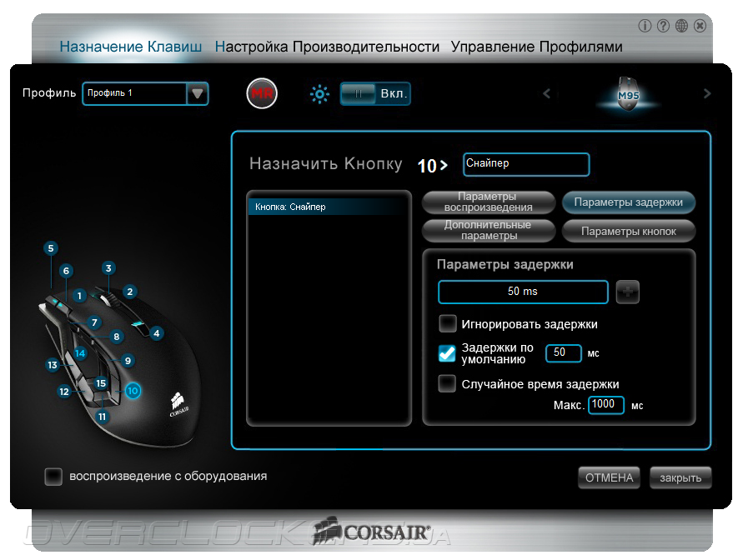This screenshot has width=748, height=560.
Task: Switch to Управление Профилями tab
Action: point(537,46)
